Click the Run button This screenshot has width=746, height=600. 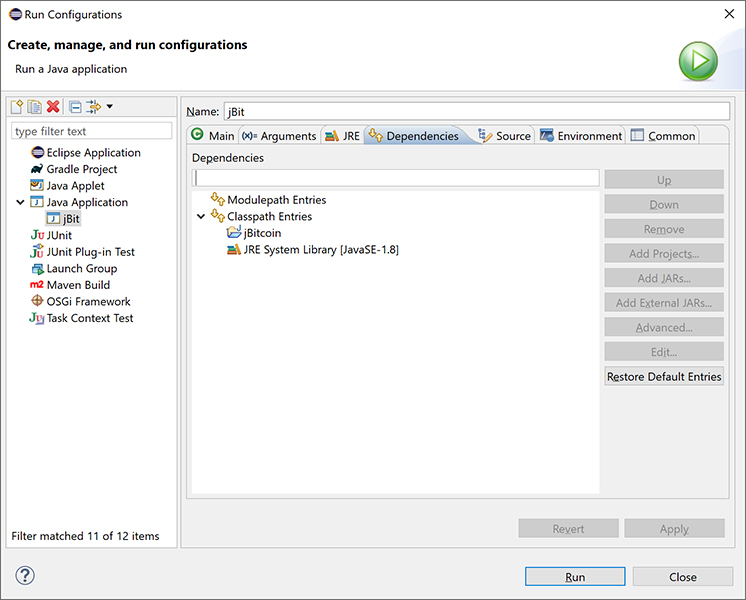575,577
